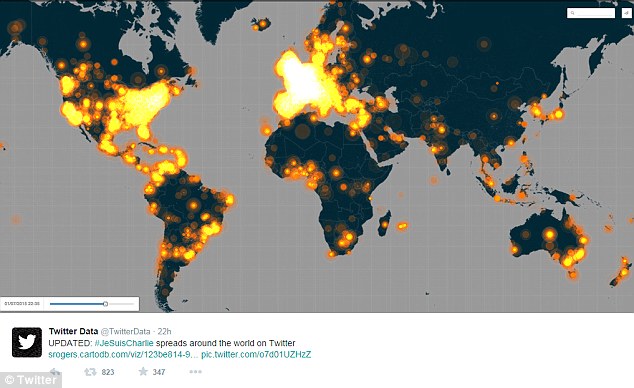
Task: Click the date and time label beside slider
Action: click(22, 304)
